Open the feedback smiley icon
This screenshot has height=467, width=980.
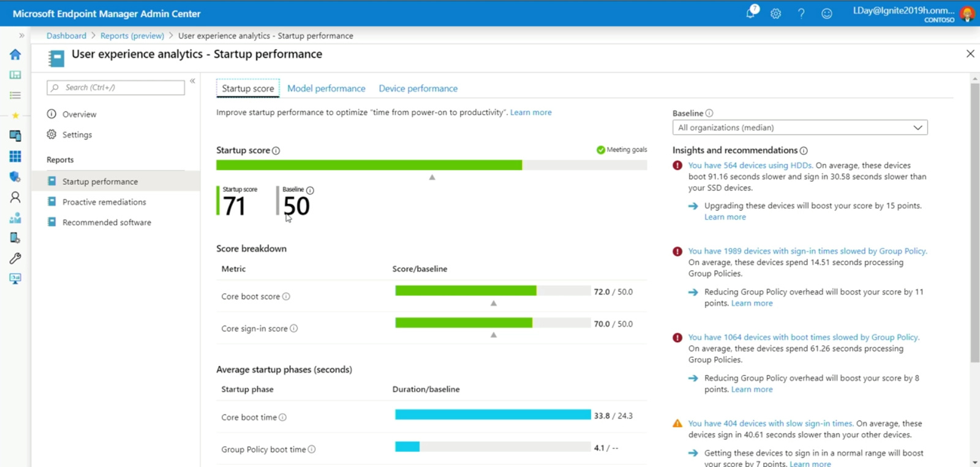click(x=827, y=13)
